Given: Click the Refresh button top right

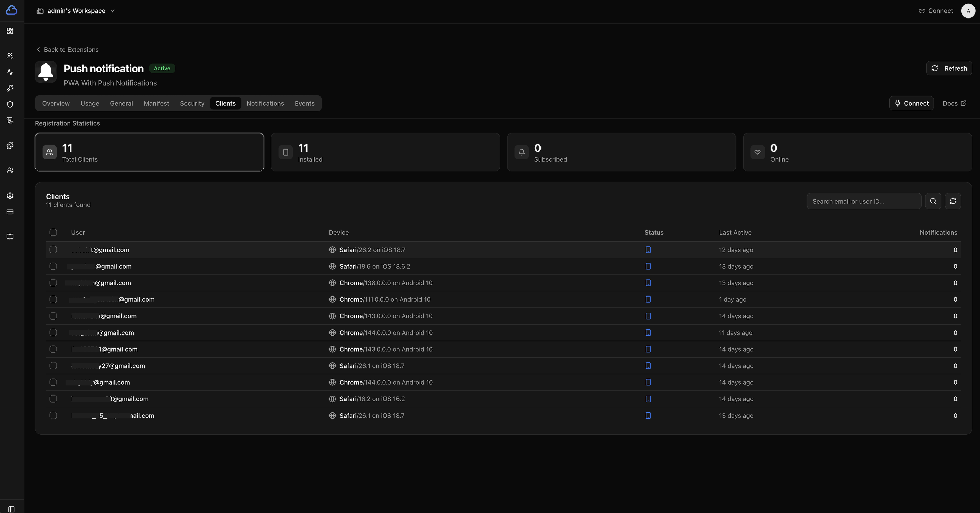Looking at the screenshot, I should pos(949,68).
